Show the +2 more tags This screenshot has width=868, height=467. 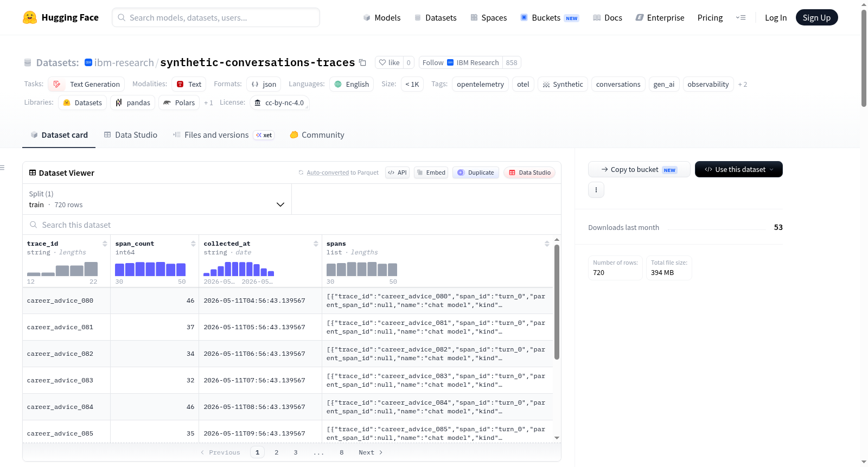click(742, 85)
